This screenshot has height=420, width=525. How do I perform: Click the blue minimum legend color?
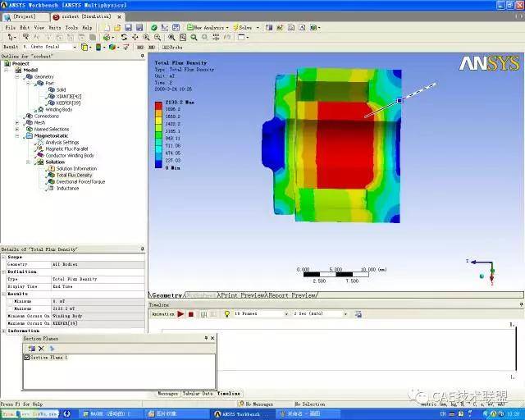click(x=158, y=164)
